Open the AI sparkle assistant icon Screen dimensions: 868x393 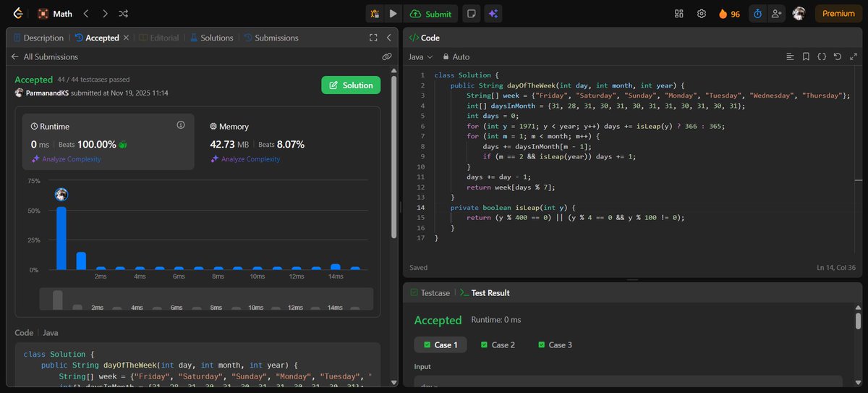pyautogui.click(x=493, y=13)
